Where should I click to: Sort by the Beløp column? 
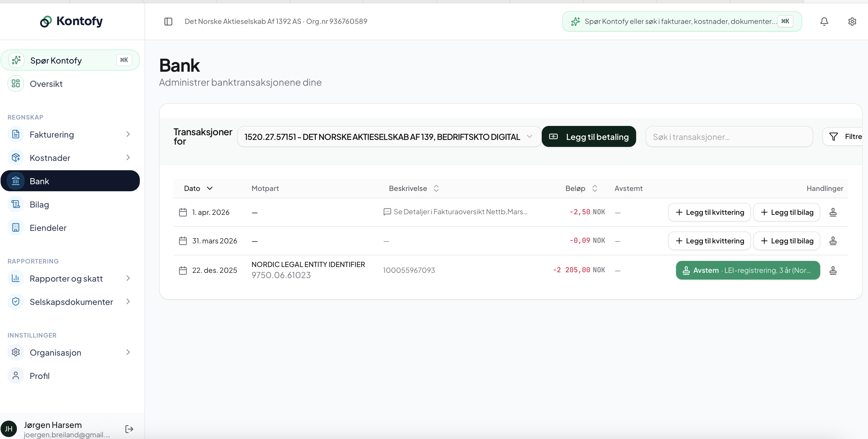tap(581, 188)
